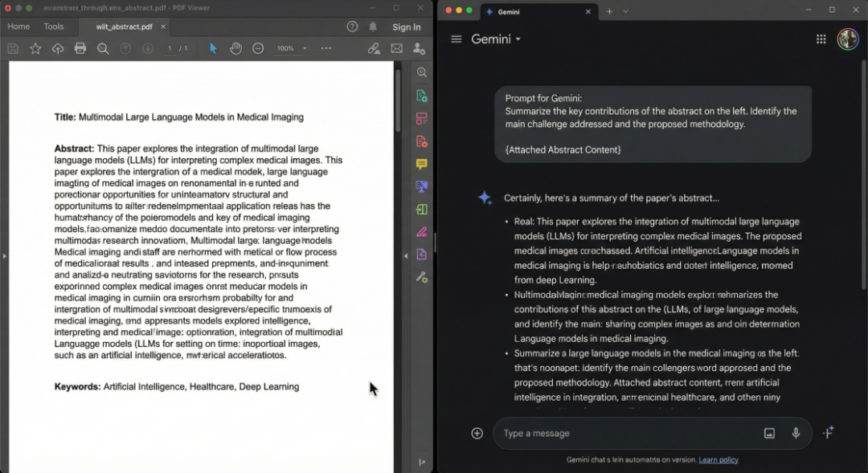Click the Export PDF sidebar icon
Image resolution: width=868 pixels, height=473 pixels.
click(422, 96)
